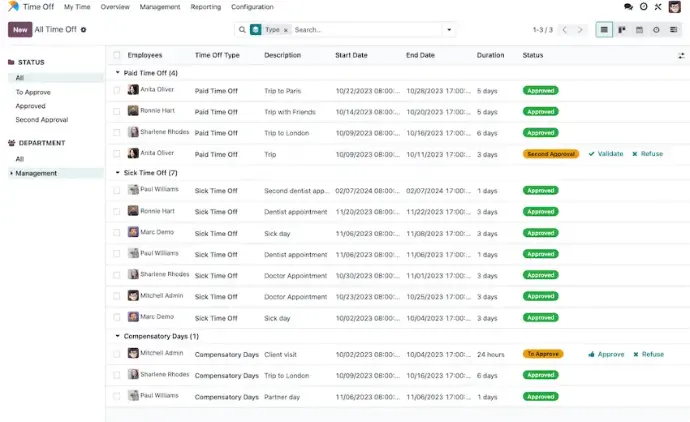Click the Time Off app logo icon
This screenshot has width=690, height=422.
(x=13, y=7)
